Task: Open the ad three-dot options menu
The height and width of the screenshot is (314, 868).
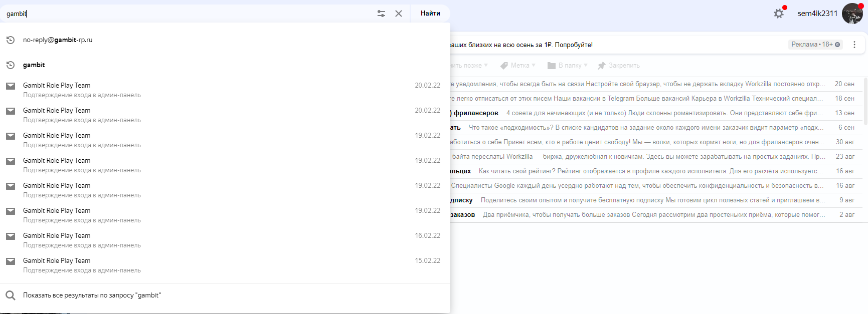Action: 854,45
